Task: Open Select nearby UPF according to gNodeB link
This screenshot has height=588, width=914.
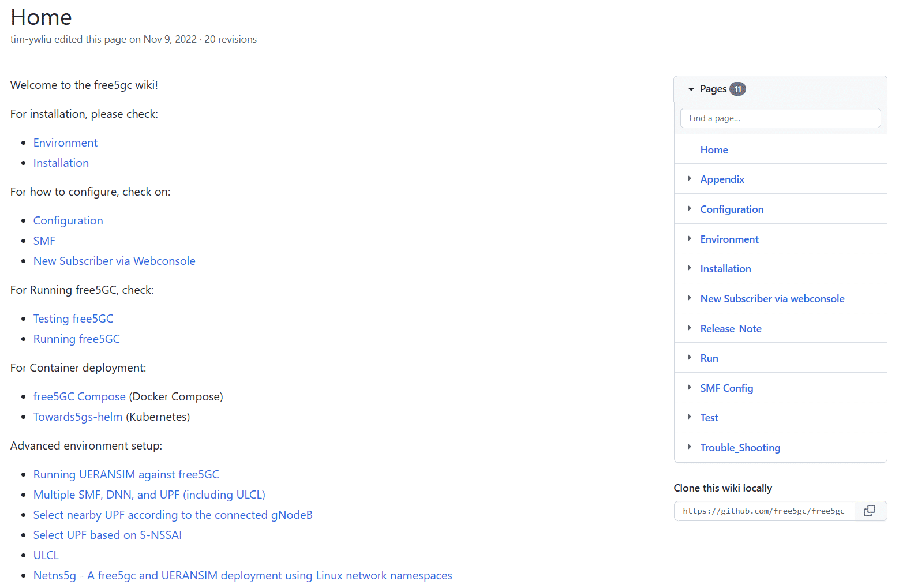Action: click(173, 515)
